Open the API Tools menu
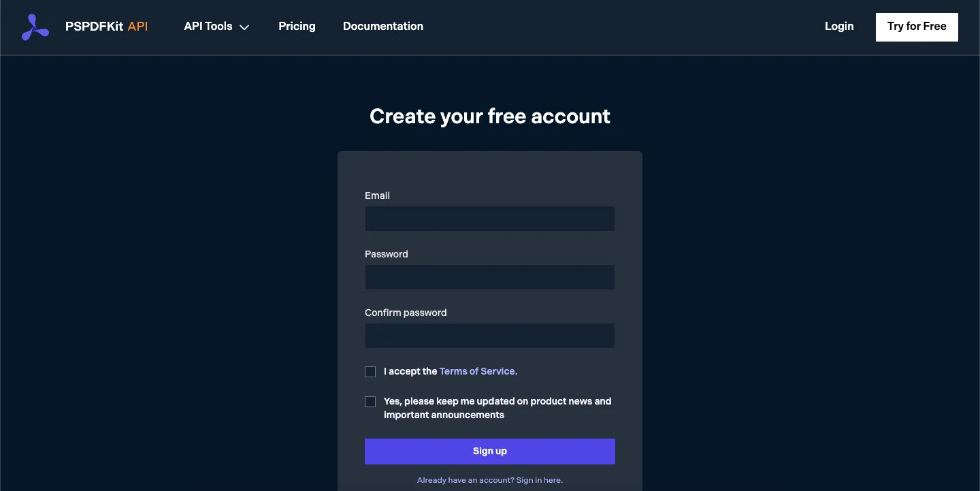The height and width of the screenshot is (491, 980). coord(208,27)
